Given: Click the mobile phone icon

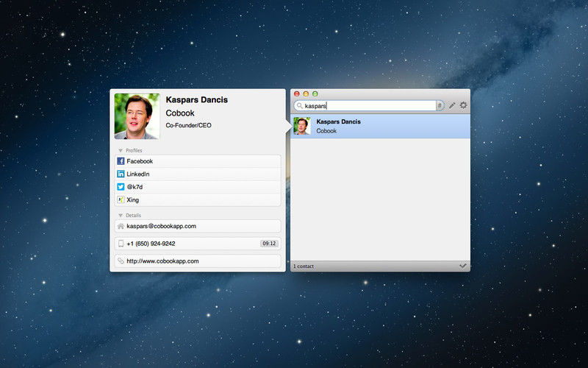Looking at the screenshot, I should point(121,244).
